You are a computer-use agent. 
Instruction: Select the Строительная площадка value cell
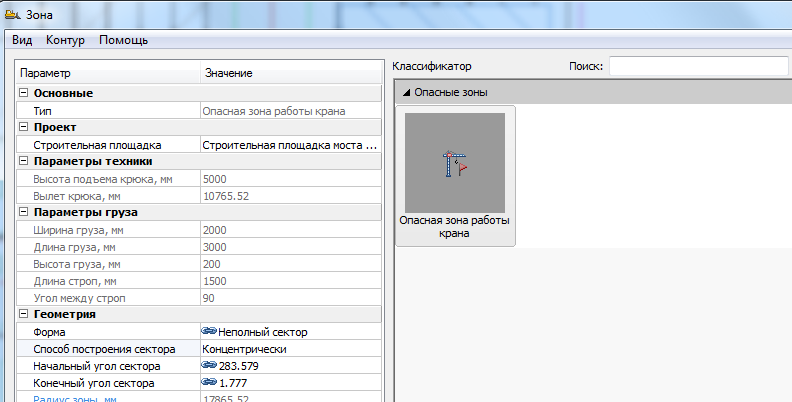click(x=290, y=145)
